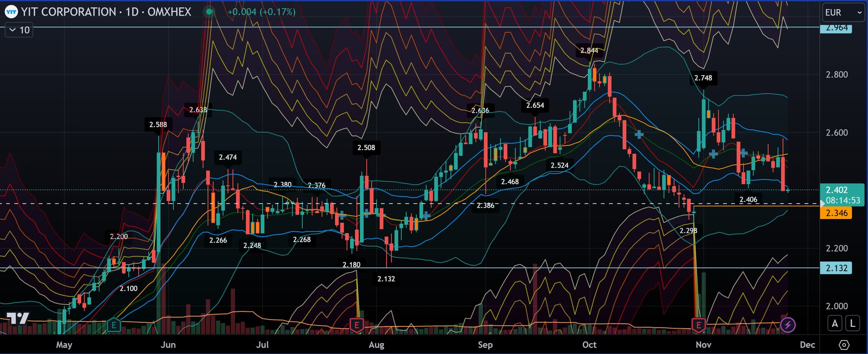Click the current price label 2.402
This screenshot has height=354, width=868.
(836, 190)
